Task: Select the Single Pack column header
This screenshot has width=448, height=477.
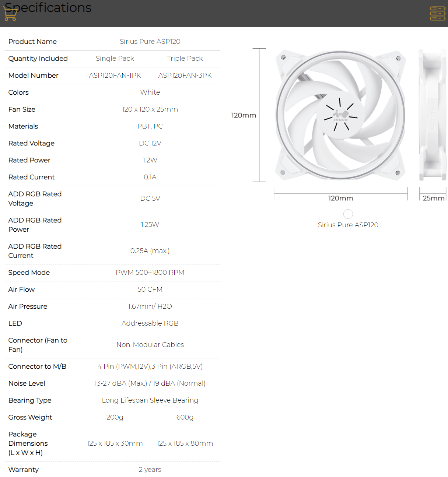Action: click(x=115, y=59)
